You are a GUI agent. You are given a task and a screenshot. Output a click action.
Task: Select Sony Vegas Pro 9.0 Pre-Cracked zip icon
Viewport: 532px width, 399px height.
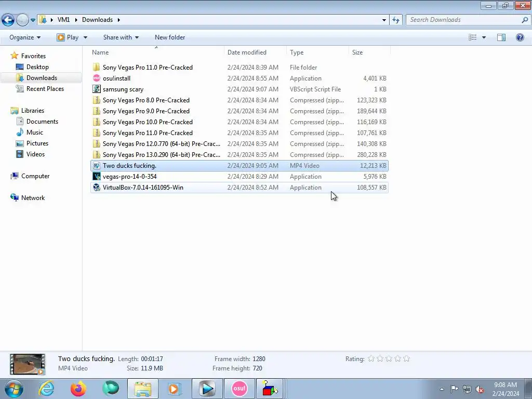(96, 111)
